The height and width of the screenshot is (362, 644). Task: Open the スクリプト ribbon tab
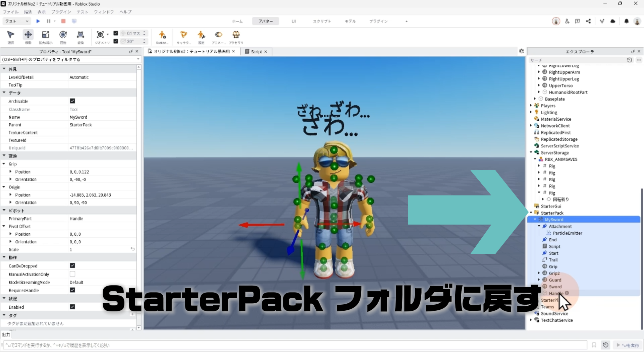(x=322, y=21)
